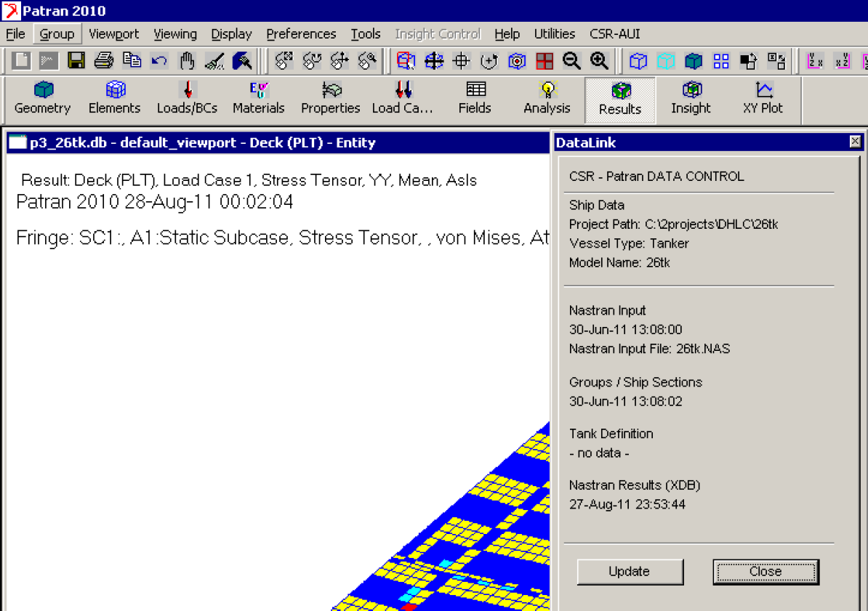Image resolution: width=868 pixels, height=611 pixels.
Task: Click the 'Project Path' text line
Action: pyautogui.click(x=674, y=224)
